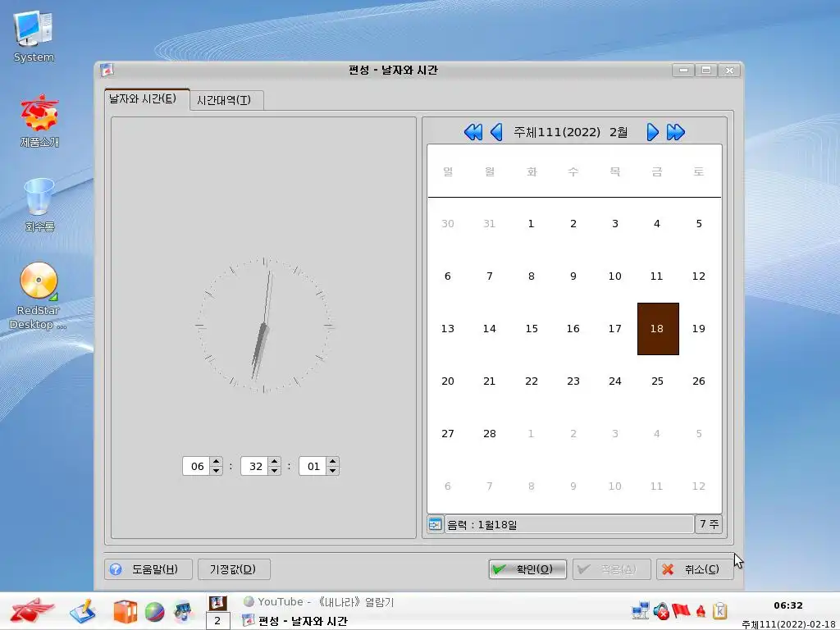Viewport: 840px width, 630px height.
Task: Open the System desktop icon
Action: tap(33, 36)
